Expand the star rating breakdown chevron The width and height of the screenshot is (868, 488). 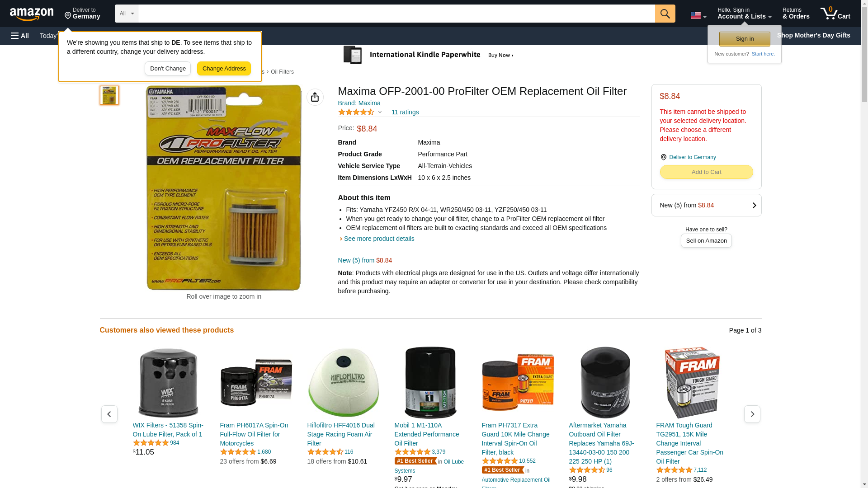[380, 112]
